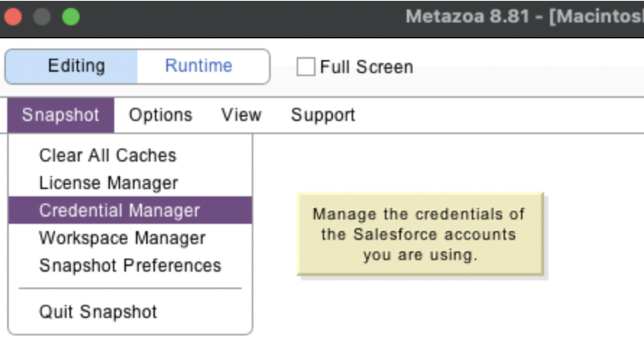Expand the Options menu
This screenshot has height=339, width=644.
[x=160, y=115]
